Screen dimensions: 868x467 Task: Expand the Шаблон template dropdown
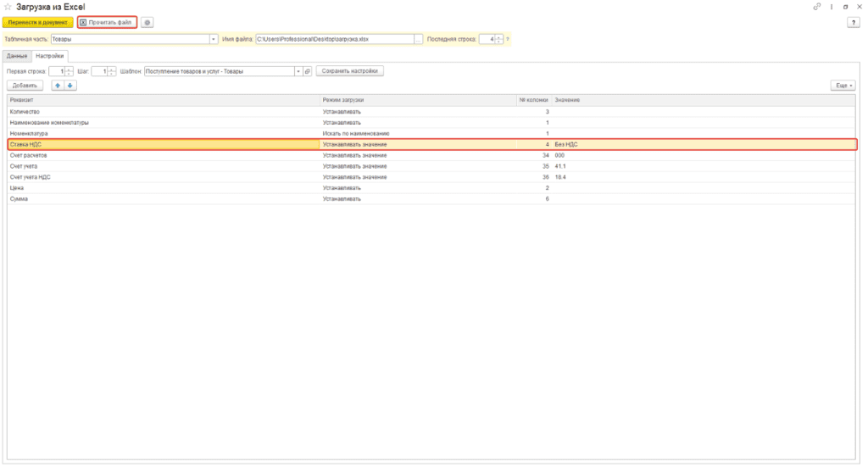point(298,71)
